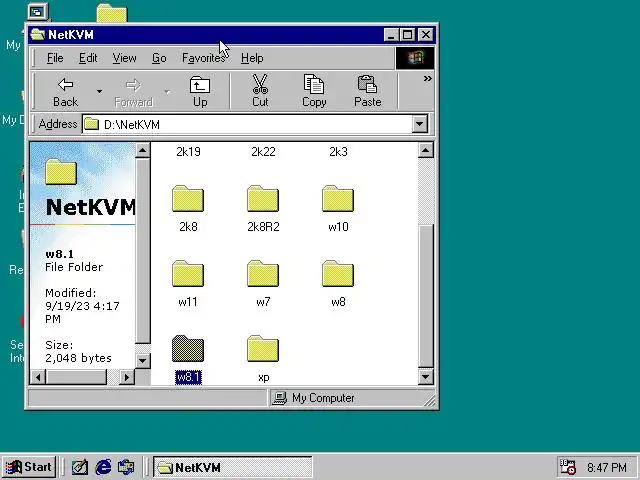This screenshot has width=640, height=480.
Task: Select the xp folder icon
Action: (263, 349)
